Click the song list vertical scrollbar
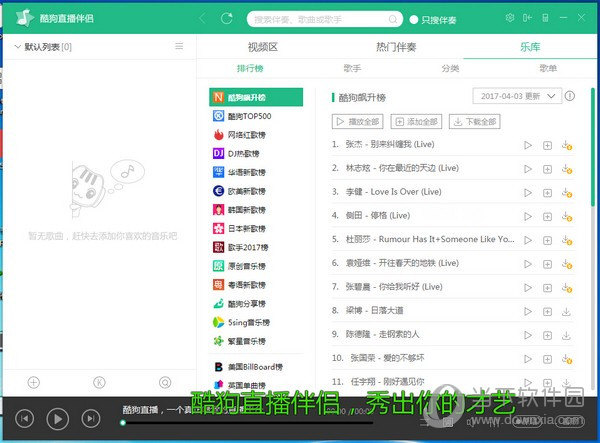Image resolution: width=600 pixels, height=443 pixels. click(x=593, y=148)
